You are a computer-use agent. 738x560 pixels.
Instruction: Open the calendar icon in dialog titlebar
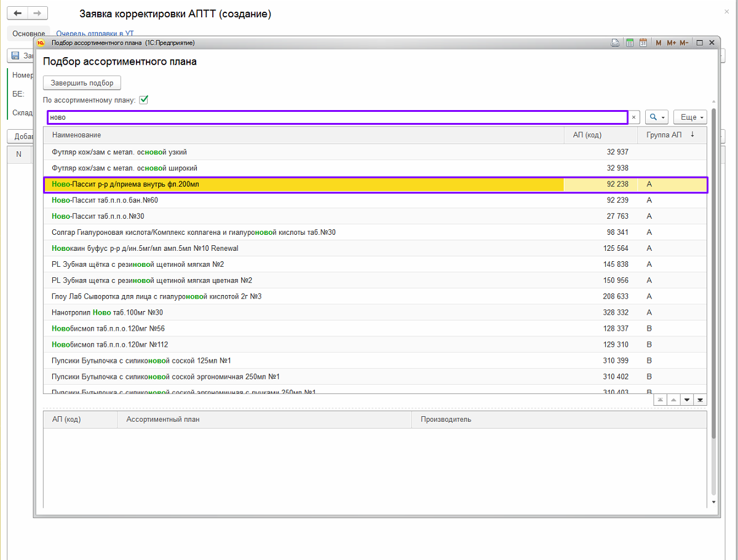[643, 43]
